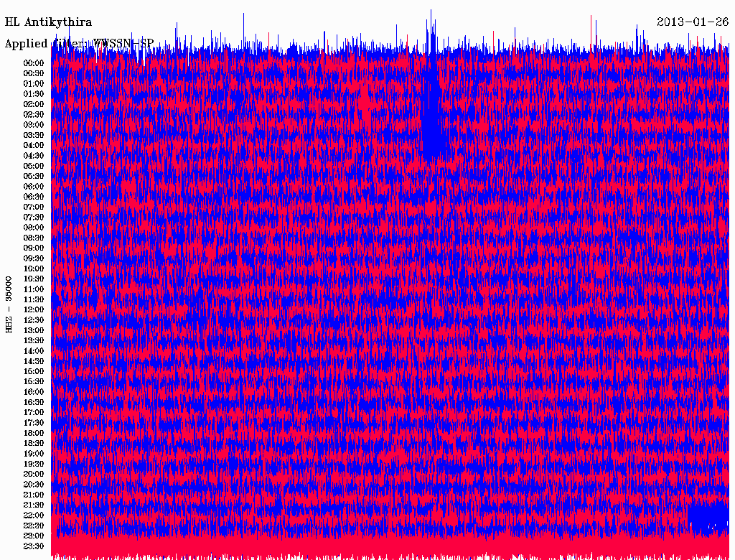
Task: Click the 08:00 time label
Action: (x=34, y=228)
